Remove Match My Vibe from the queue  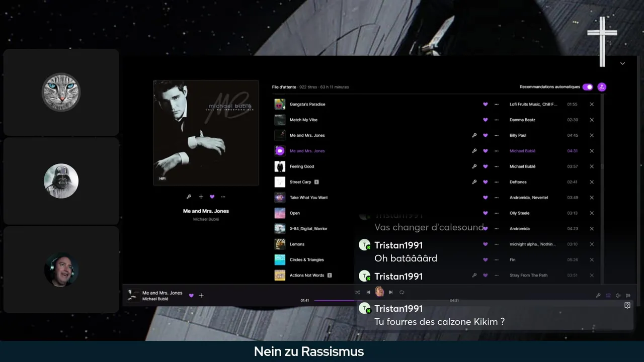point(592,120)
